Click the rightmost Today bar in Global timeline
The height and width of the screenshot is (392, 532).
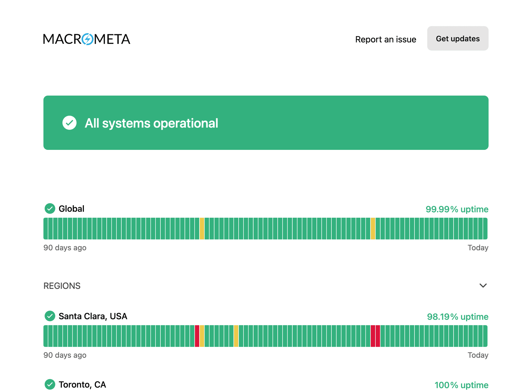[x=485, y=229]
